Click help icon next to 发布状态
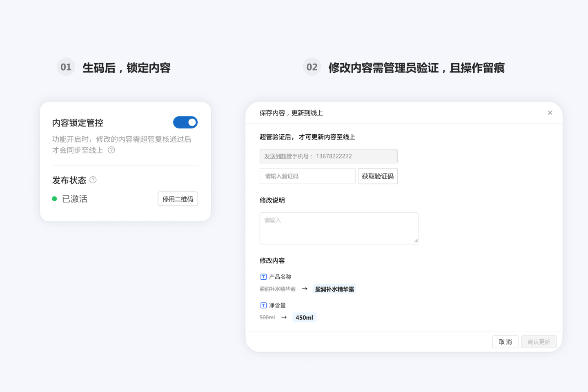Screen dimensions: 588x392 93,180
